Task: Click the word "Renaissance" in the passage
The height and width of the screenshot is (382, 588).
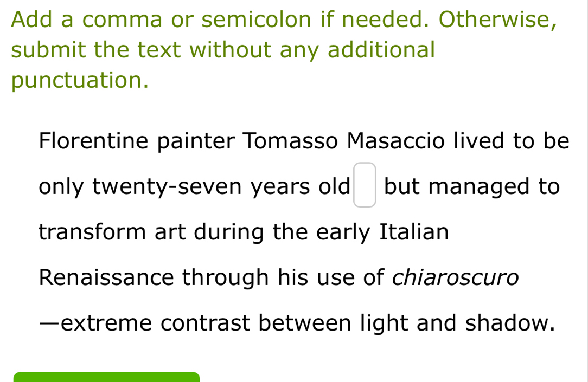Action: (x=106, y=278)
